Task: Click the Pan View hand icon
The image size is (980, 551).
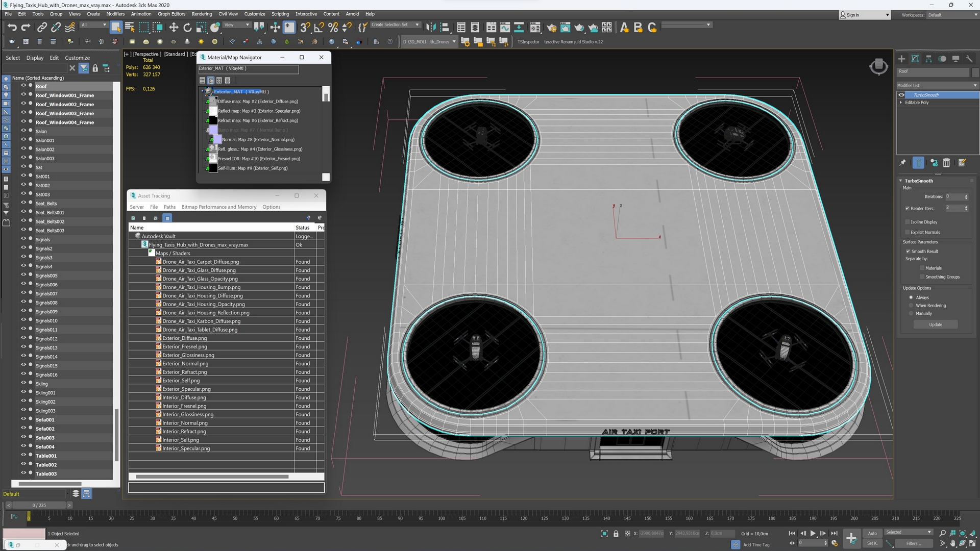Action: [952, 544]
